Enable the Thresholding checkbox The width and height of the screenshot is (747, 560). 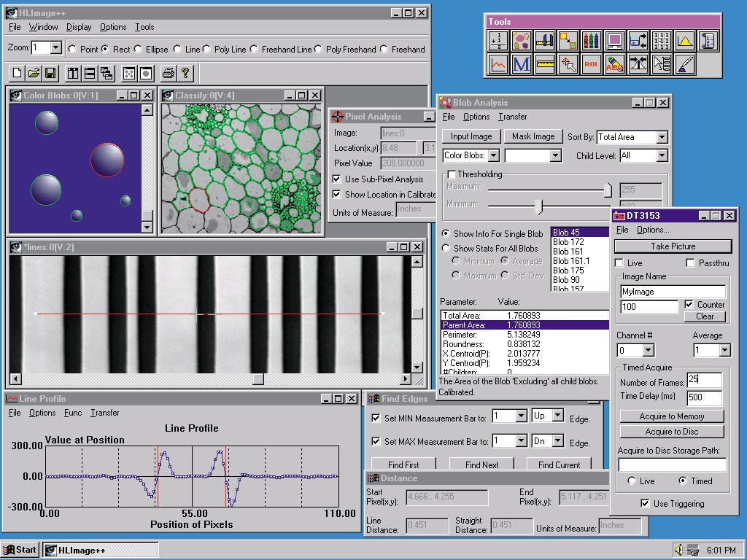point(451,174)
